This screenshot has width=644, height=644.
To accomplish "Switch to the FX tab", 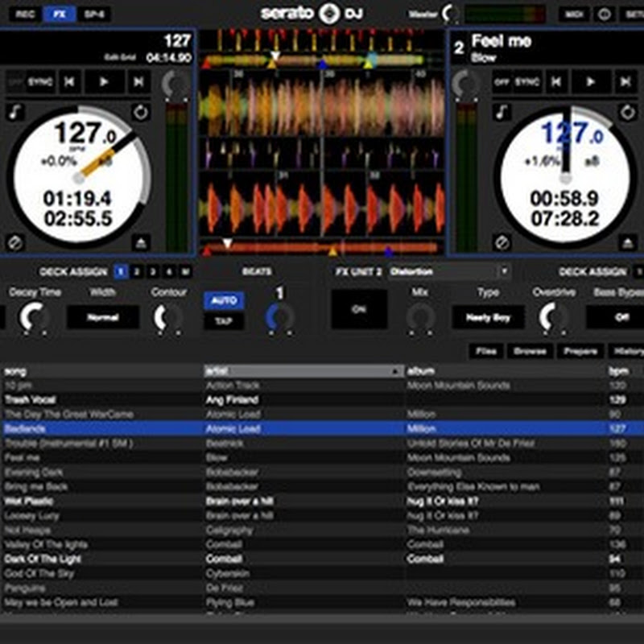I will pyautogui.click(x=59, y=14).
